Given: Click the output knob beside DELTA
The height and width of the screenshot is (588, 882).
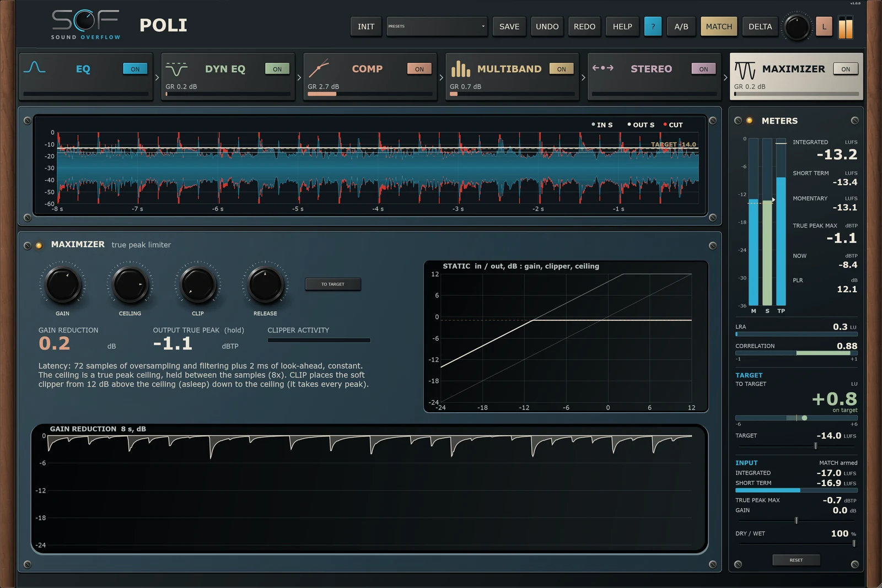Looking at the screenshot, I should pos(797,27).
